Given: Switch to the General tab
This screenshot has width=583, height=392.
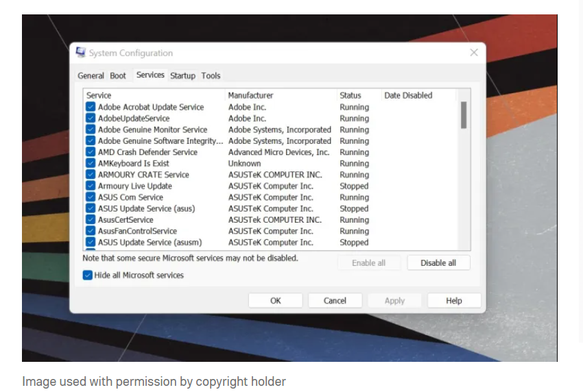Looking at the screenshot, I should (x=91, y=76).
